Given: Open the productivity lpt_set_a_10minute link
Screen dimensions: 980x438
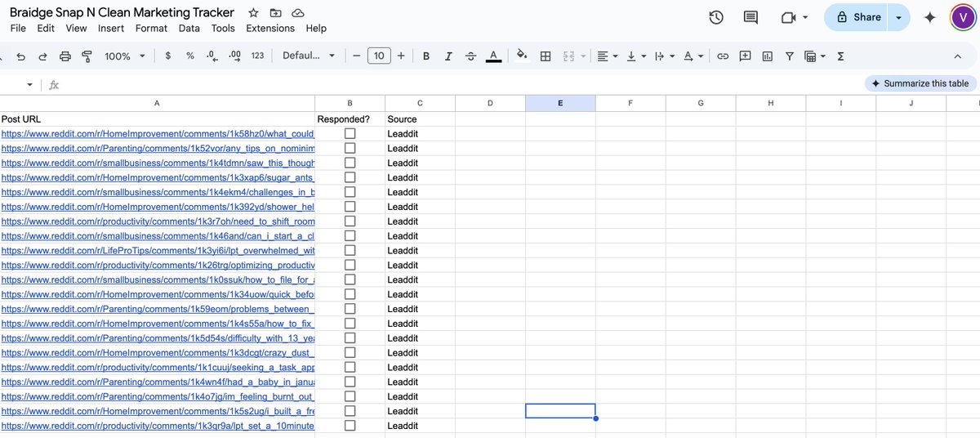Looking at the screenshot, I should (x=158, y=426).
